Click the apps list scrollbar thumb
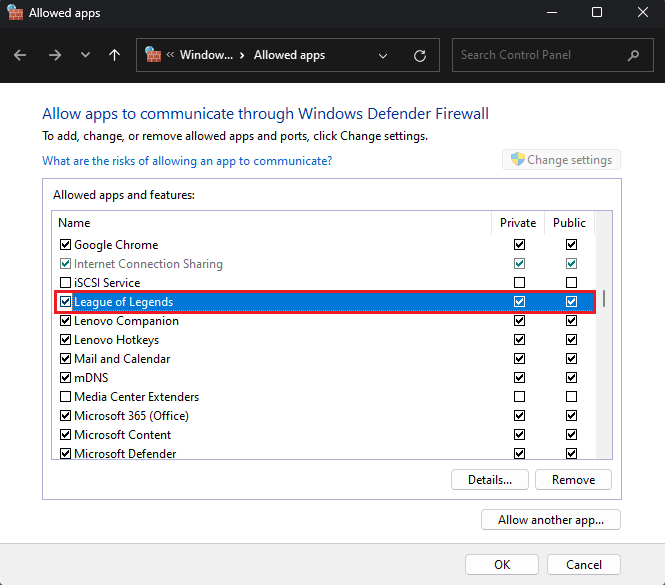Image resolution: width=665 pixels, height=585 pixels. pos(604,299)
